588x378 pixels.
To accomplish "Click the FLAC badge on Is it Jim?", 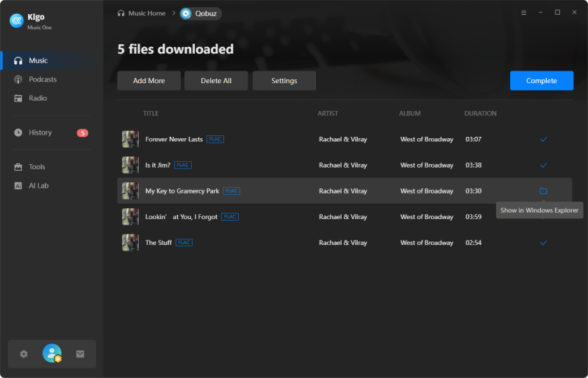I will [183, 165].
